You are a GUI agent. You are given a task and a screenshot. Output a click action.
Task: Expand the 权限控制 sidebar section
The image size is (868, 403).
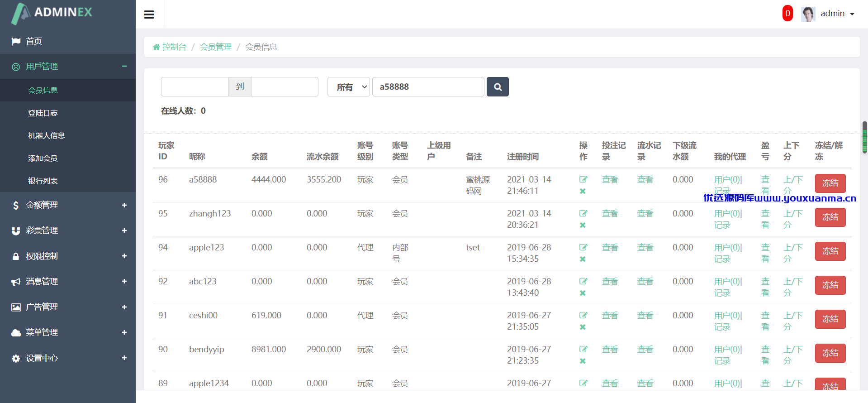point(68,256)
